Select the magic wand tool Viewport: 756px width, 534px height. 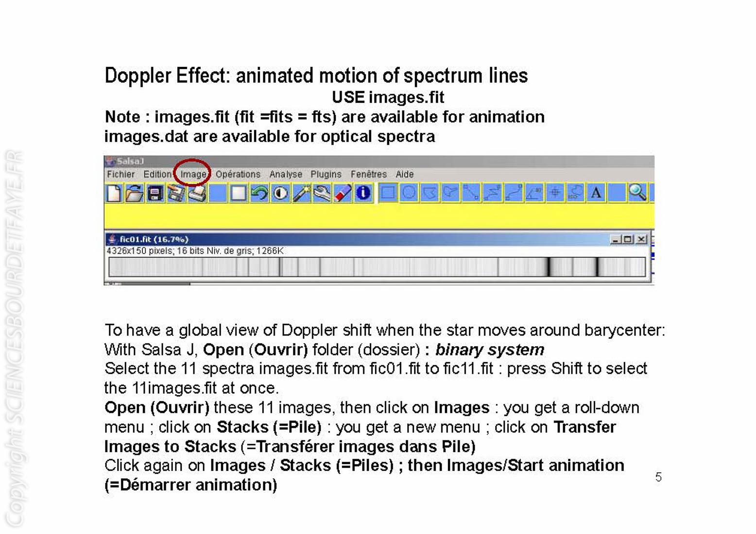tap(301, 193)
